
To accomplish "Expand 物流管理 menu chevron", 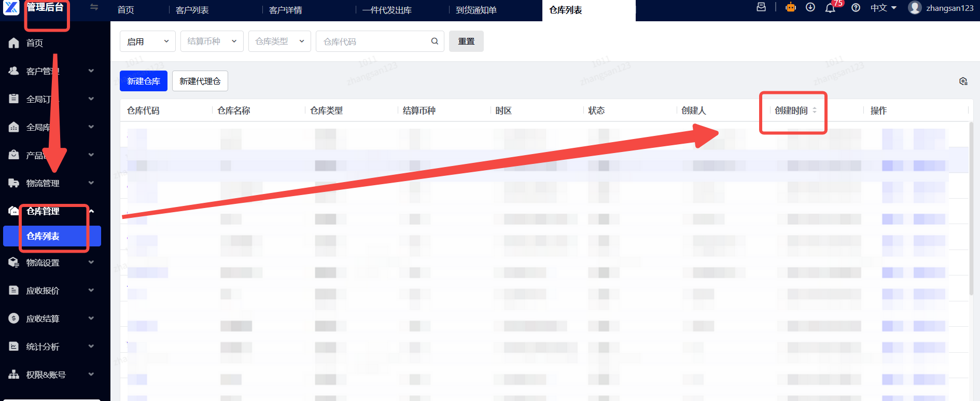I will pyautogui.click(x=91, y=183).
